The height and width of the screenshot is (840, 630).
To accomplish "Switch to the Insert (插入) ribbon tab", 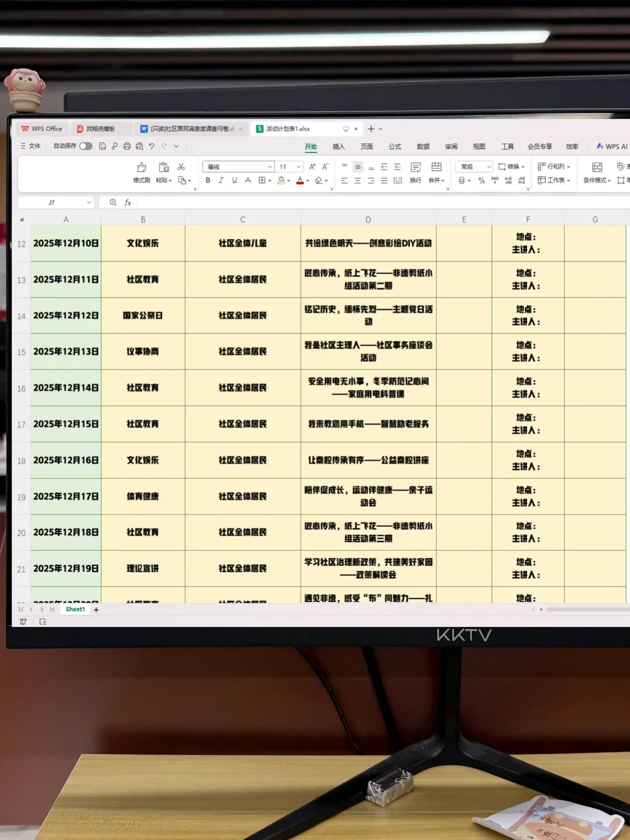I will click(338, 146).
